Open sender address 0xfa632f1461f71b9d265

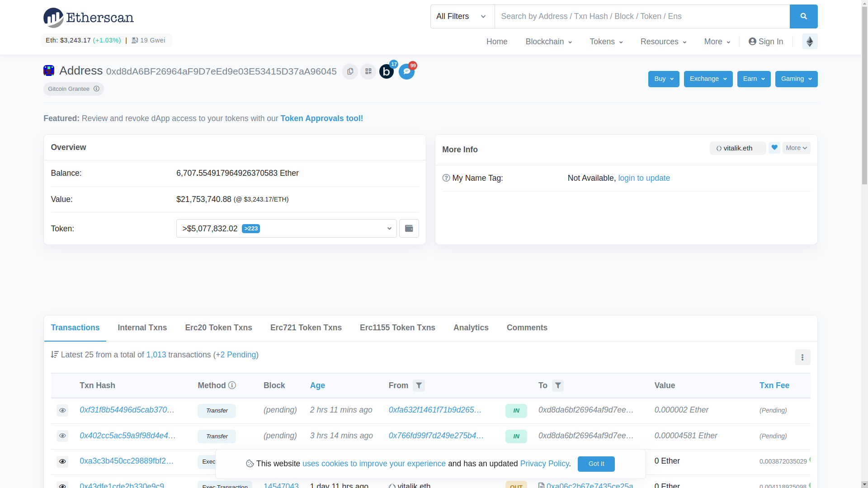(435, 410)
